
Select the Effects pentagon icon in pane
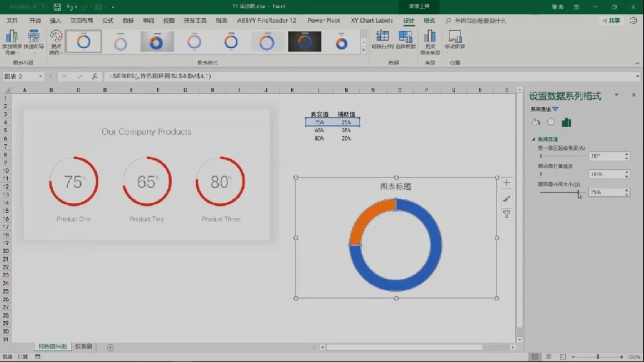[x=551, y=123]
